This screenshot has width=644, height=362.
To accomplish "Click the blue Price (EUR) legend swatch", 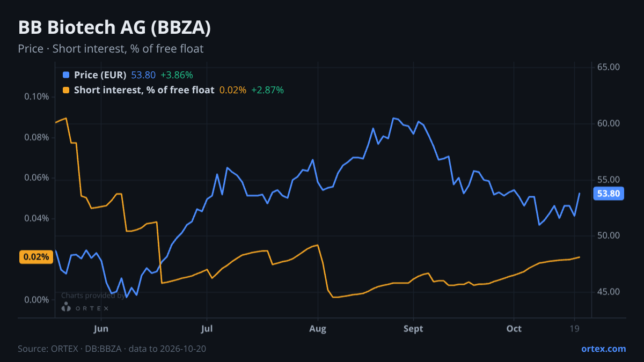I will (66, 75).
